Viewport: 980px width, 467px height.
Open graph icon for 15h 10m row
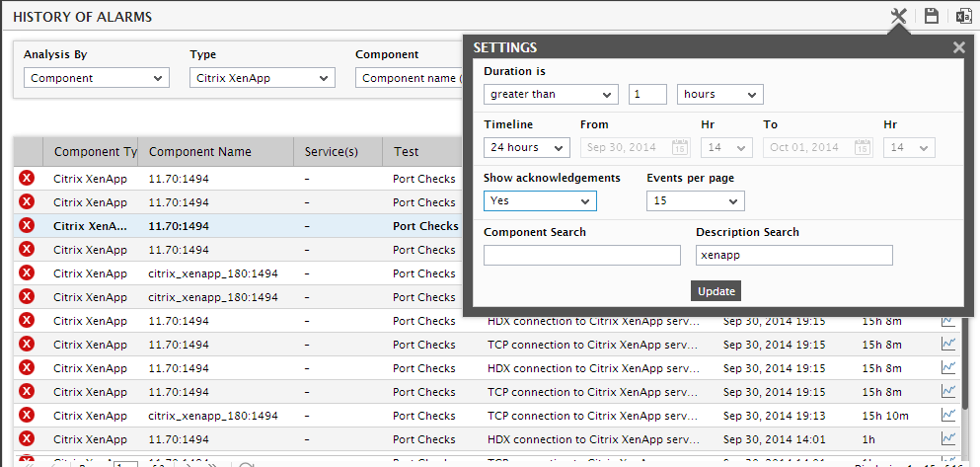coord(948,415)
